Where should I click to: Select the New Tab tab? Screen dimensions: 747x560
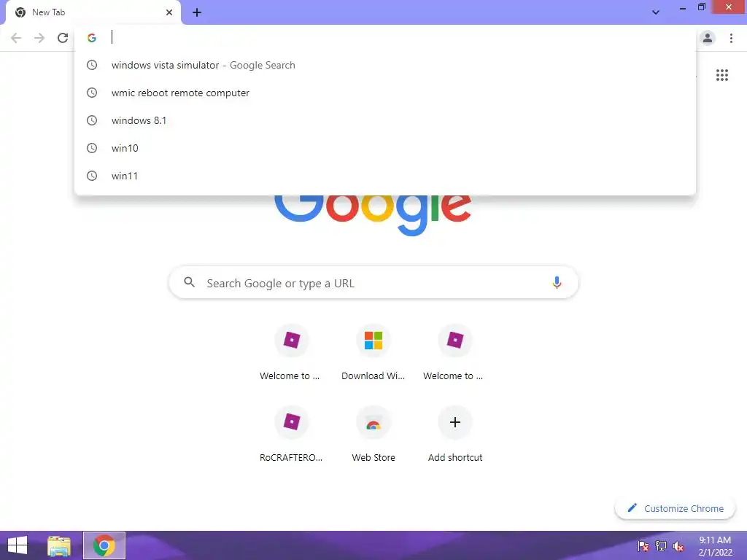tap(93, 12)
